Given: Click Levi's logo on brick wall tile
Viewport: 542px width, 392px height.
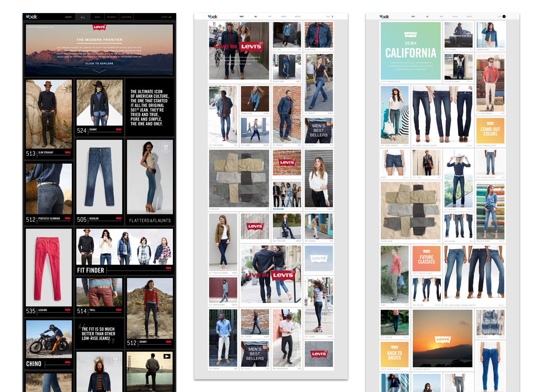Looking at the screenshot, I should [x=287, y=162].
